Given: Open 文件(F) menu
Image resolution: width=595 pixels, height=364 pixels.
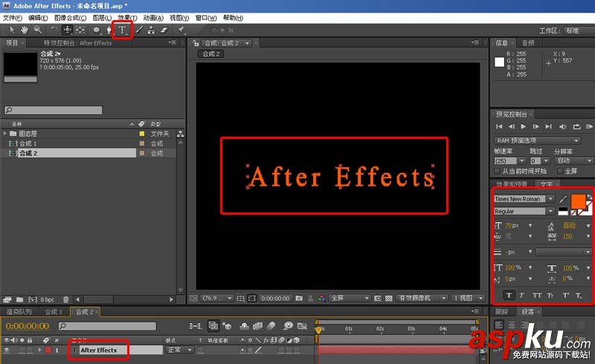Looking at the screenshot, I should point(13,18).
